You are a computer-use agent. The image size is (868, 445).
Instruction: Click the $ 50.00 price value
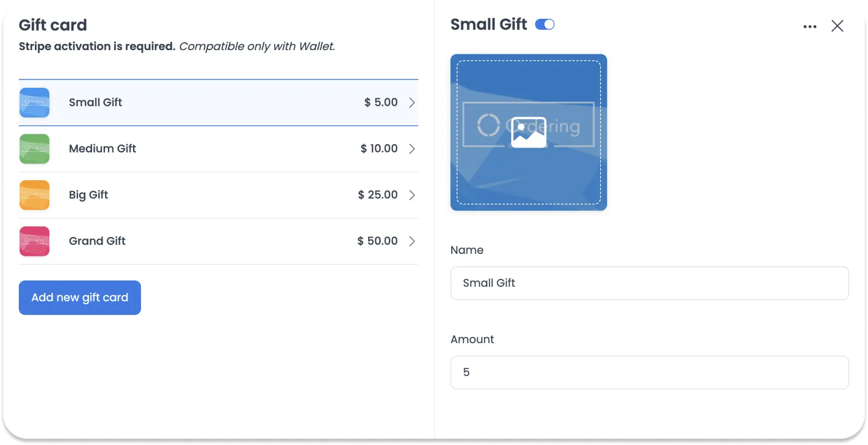pos(377,241)
